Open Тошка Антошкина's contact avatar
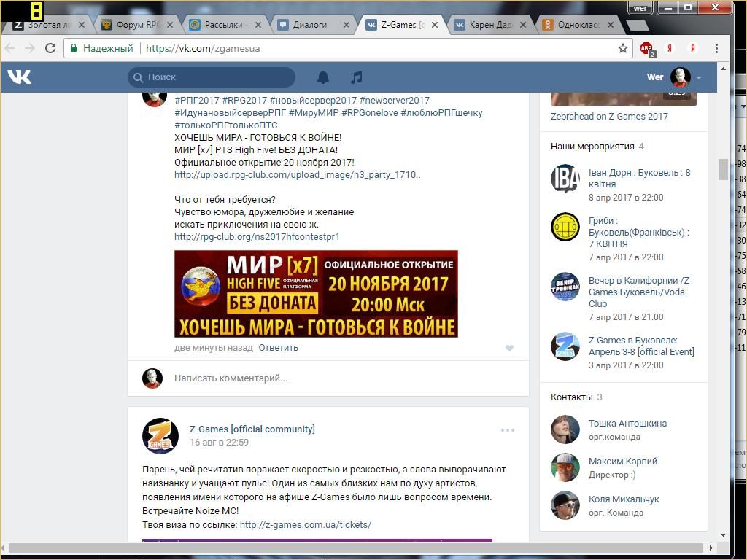This screenshot has height=560, width=747. pyautogui.click(x=565, y=429)
